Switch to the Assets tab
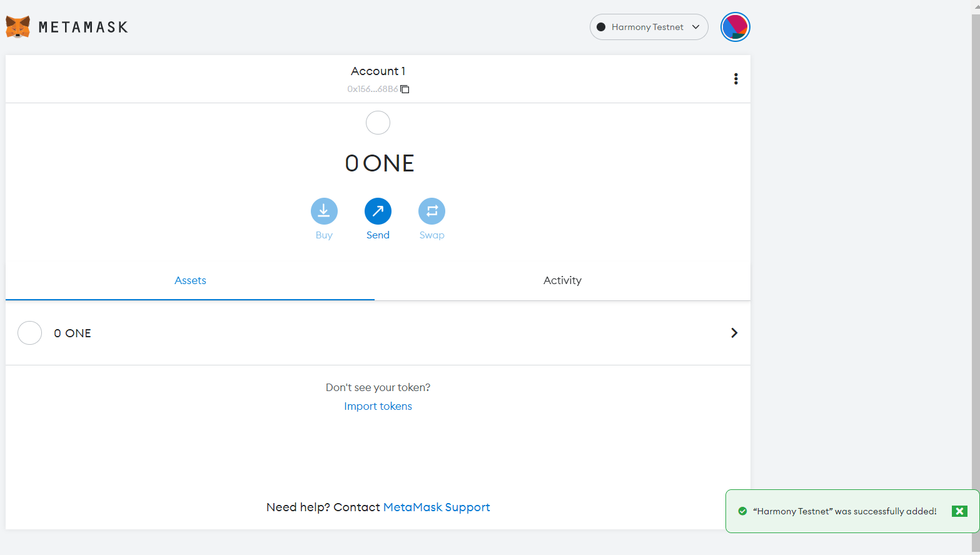 190,280
